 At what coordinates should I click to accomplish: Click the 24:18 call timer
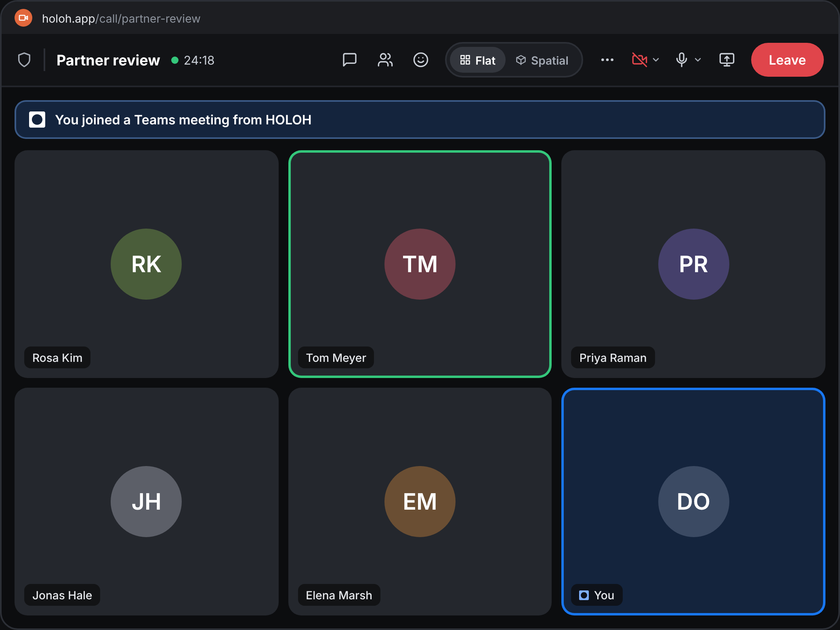[199, 60]
